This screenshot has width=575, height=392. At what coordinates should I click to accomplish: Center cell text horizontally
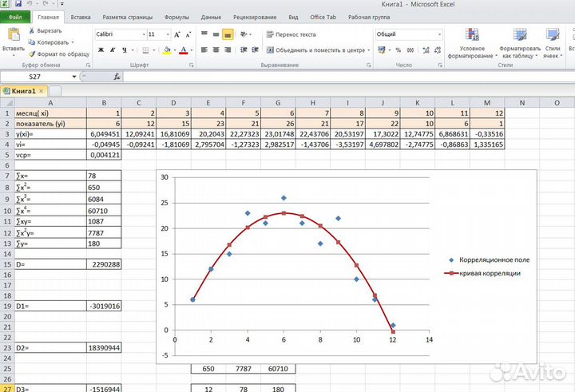[216, 49]
